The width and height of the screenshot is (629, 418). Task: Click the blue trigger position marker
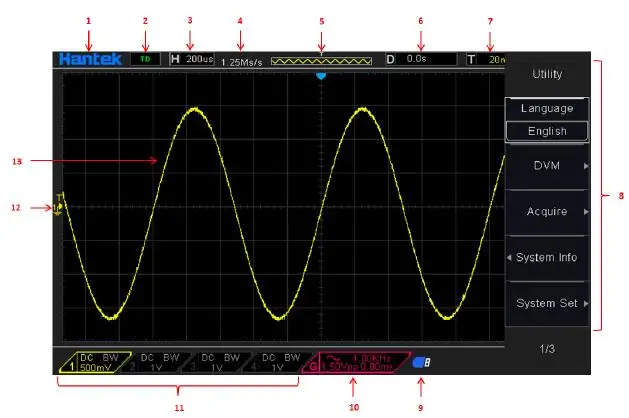pos(321,76)
